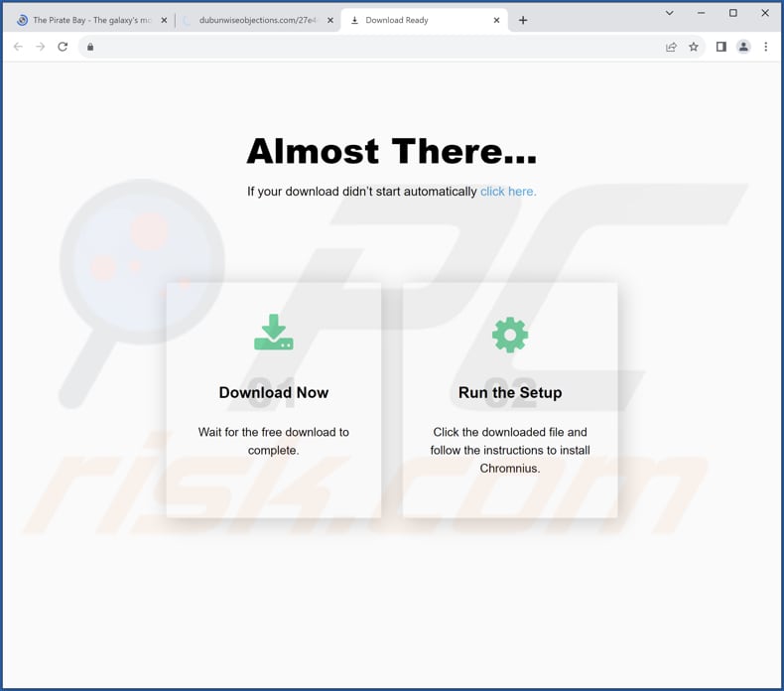Select the 'Download Now' heading
Viewport: 784px width, 691px height.
point(274,392)
